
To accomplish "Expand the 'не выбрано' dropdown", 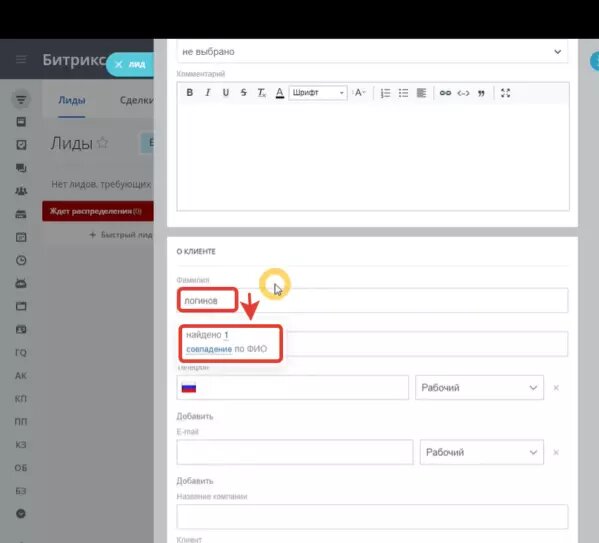I will (x=372, y=52).
